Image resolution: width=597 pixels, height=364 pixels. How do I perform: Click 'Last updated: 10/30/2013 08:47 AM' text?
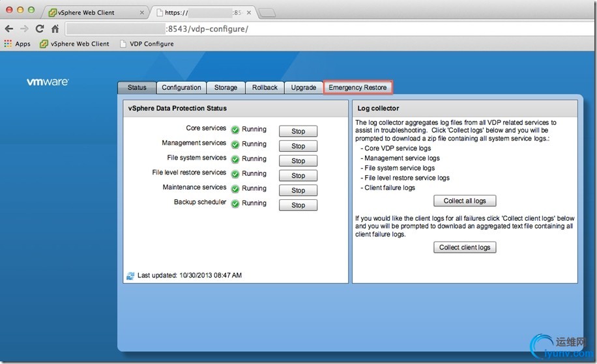coord(190,275)
